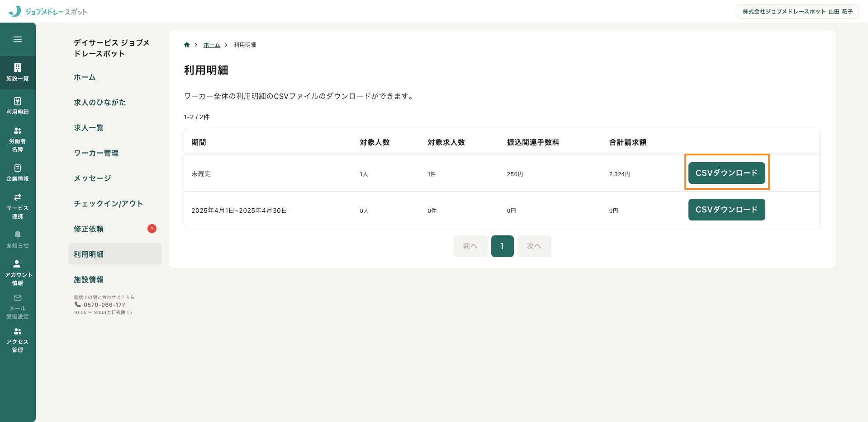Click the 2,324円 total amount

coord(620,174)
